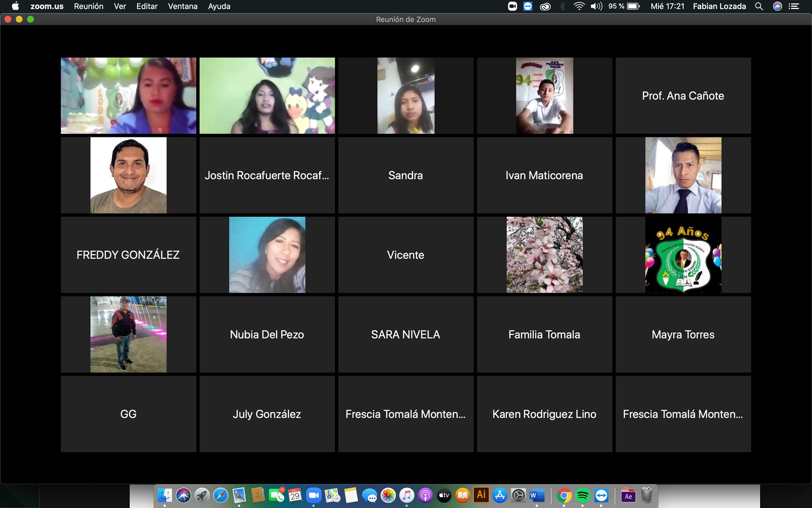Launch Adobe Illustrator from the Dock

[481, 495]
